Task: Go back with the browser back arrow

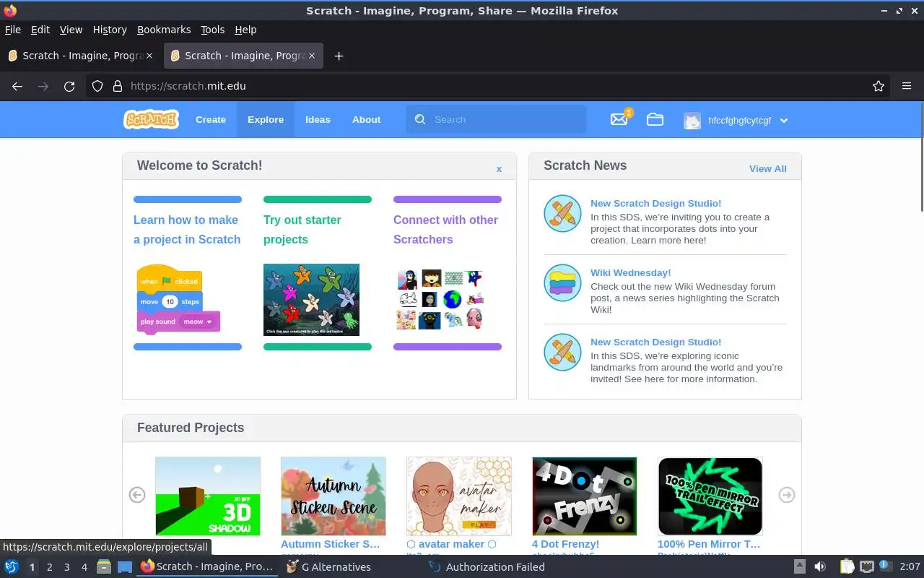Action: (17, 86)
